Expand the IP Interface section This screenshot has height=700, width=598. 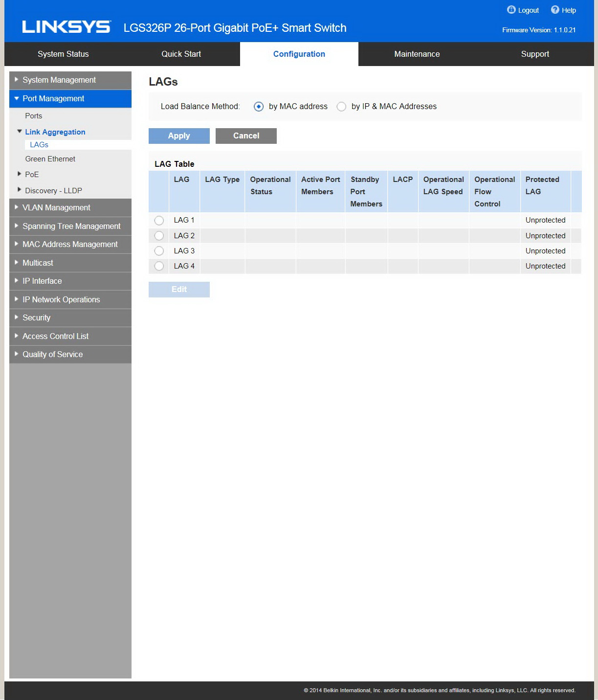pyautogui.click(x=70, y=281)
